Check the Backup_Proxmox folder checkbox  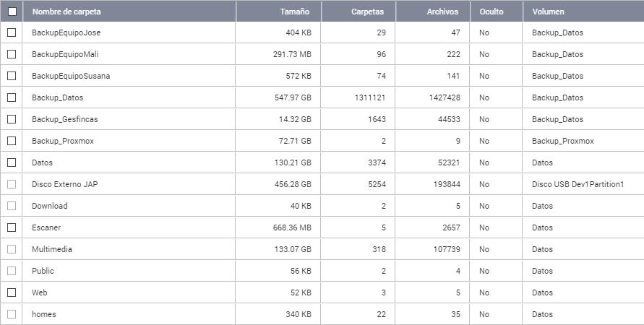point(12,141)
